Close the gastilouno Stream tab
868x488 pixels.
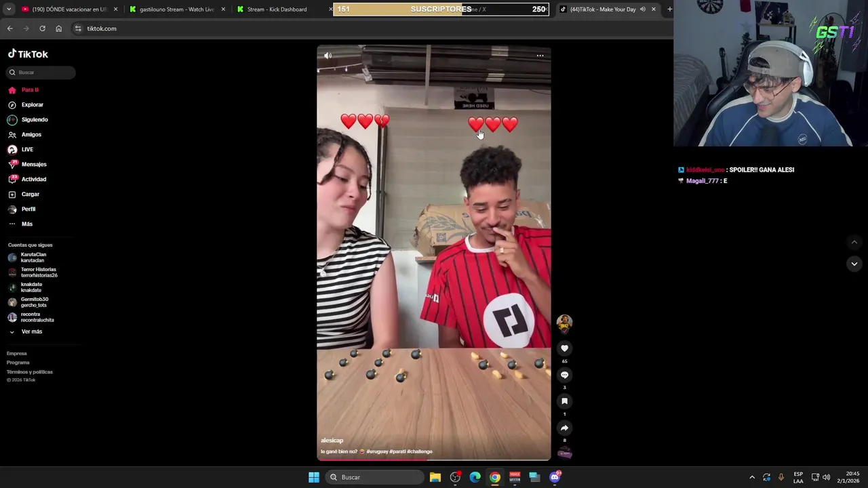tap(222, 9)
